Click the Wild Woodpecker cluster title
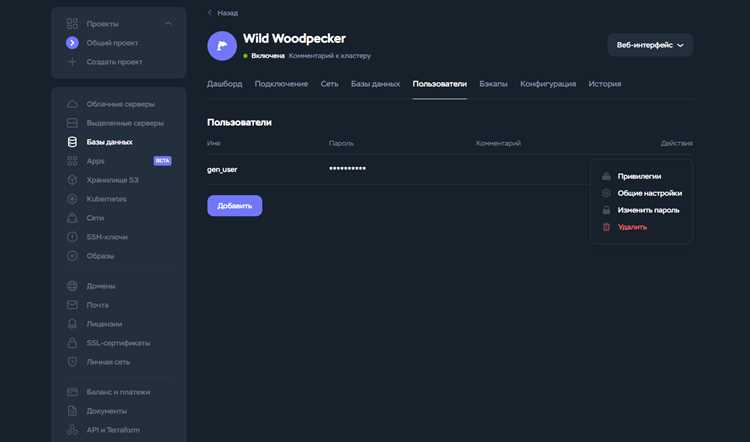The image size is (750, 442). point(294,38)
